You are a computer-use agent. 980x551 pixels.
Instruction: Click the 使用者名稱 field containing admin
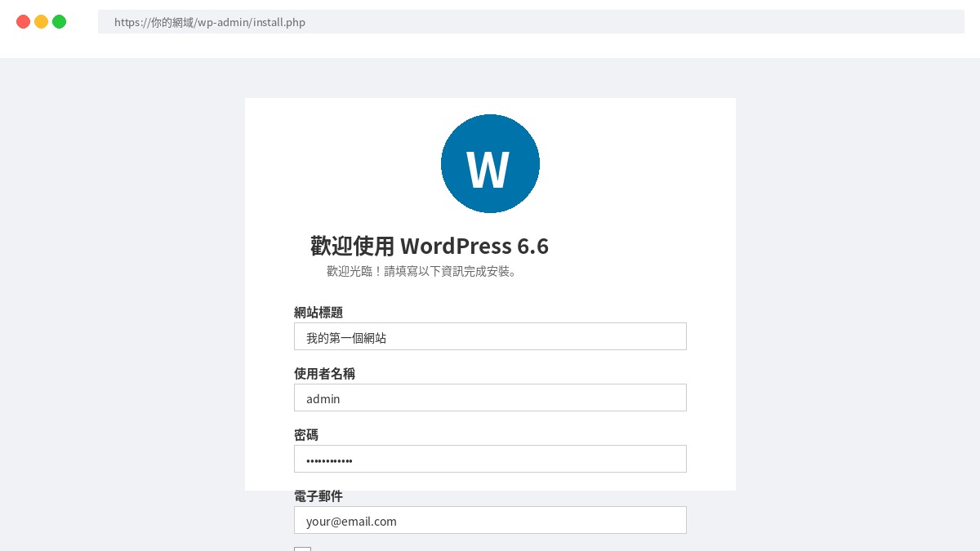[x=490, y=398]
